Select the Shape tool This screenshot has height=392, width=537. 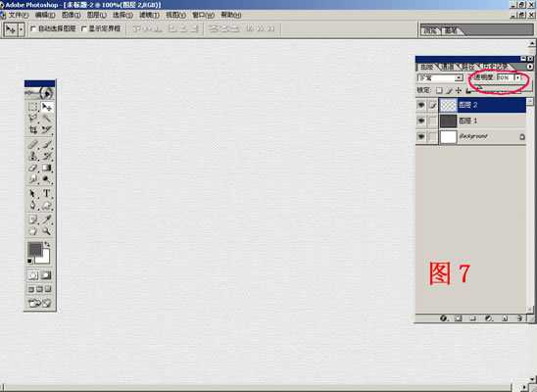[46, 206]
